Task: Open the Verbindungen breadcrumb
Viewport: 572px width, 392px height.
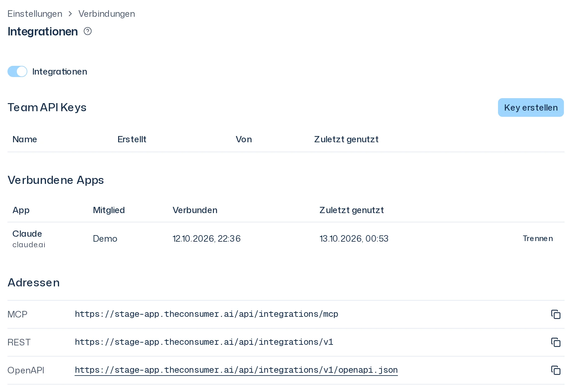Action: coord(107,14)
